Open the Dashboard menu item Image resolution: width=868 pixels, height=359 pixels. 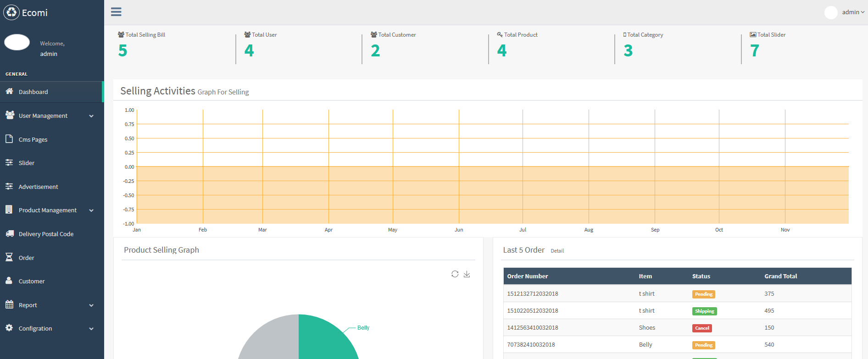coord(52,92)
